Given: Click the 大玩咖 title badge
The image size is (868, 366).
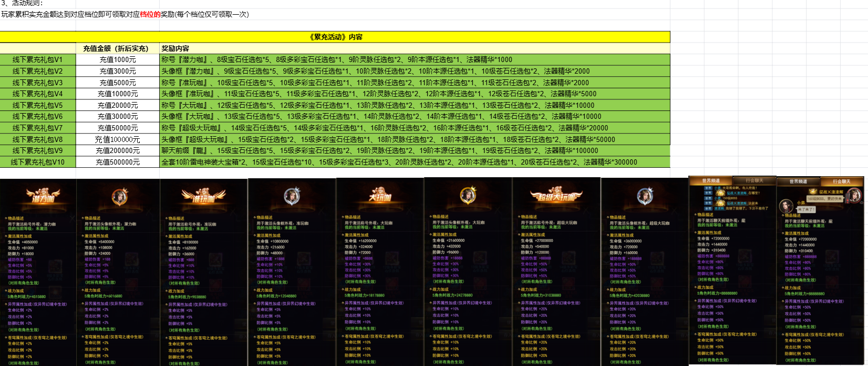Looking at the screenshot, I should click(379, 197).
